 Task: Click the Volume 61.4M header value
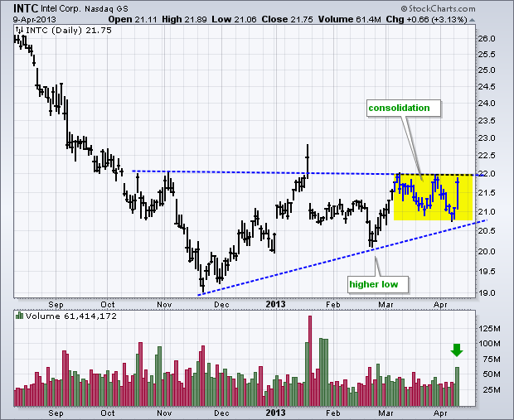click(x=350, y=19)
